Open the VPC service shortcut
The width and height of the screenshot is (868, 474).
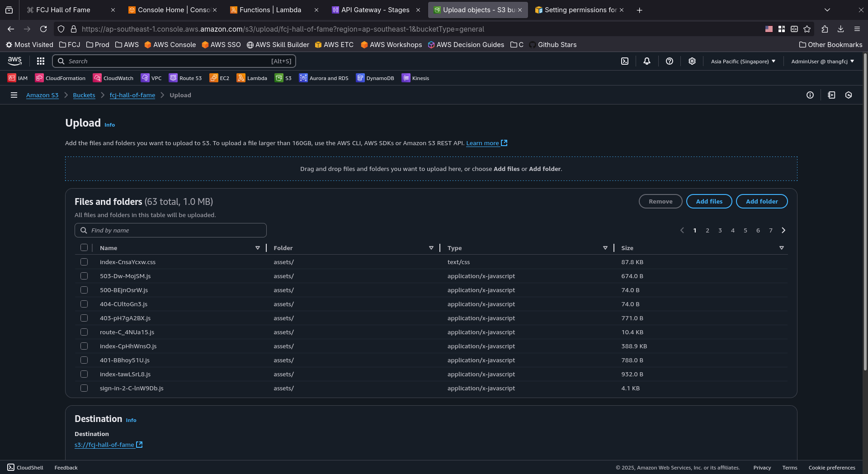coord(151,78)
